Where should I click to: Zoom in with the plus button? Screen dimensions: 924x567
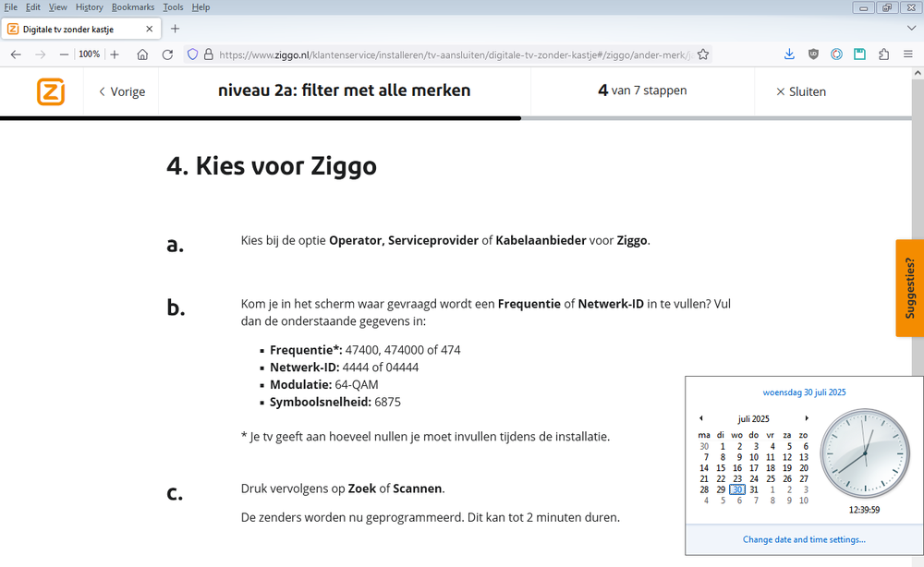pos(115,54)
